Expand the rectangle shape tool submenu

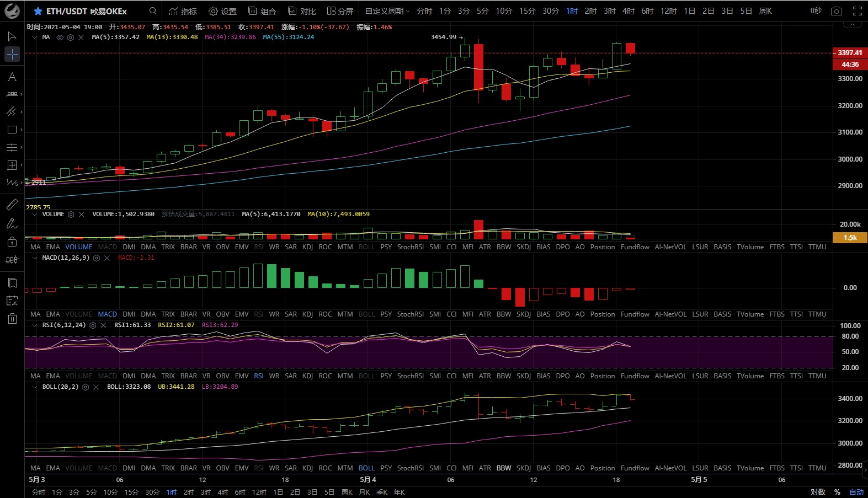click(x=22, y=130)
